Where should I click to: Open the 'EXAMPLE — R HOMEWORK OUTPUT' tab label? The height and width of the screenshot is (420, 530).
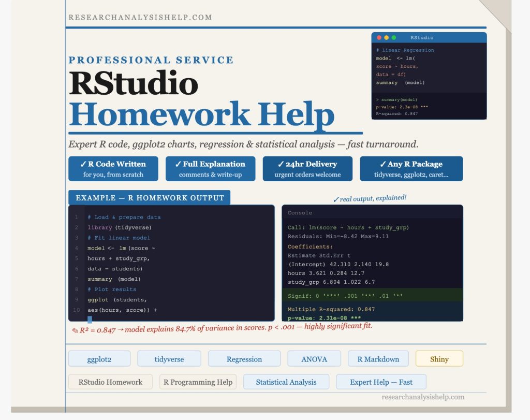click(x=150, y=197)
